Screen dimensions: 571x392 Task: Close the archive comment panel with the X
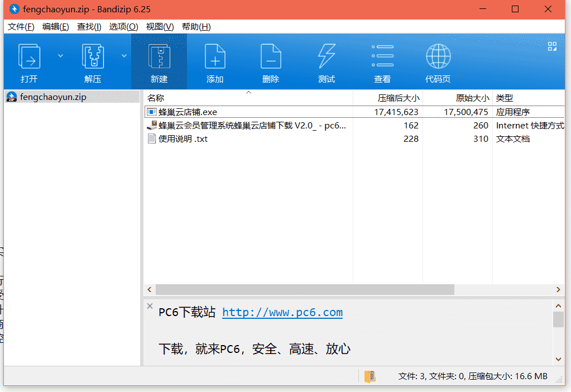pyautogui.click(x=150, y=306)
